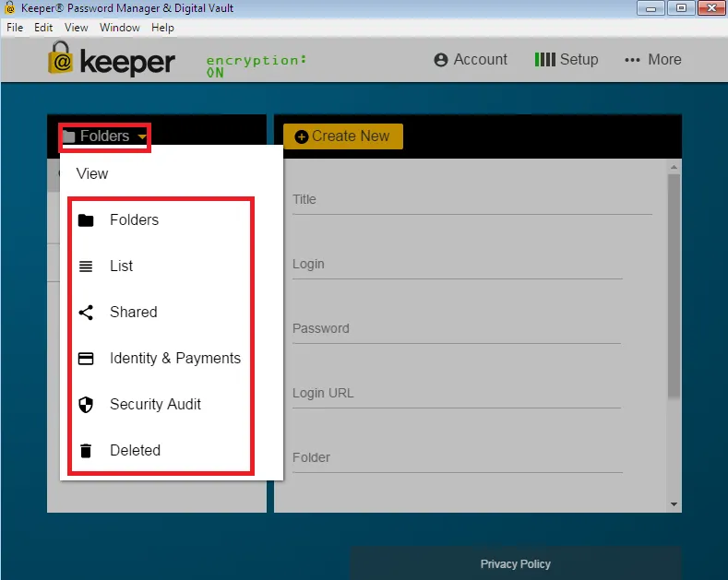
Task: Click the Deleted trash can icon
Action: 86,451
